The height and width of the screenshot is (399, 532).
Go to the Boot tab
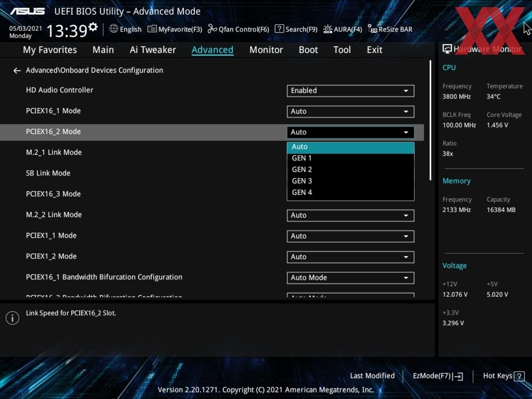pyautogui.click(x=308, y=50)
